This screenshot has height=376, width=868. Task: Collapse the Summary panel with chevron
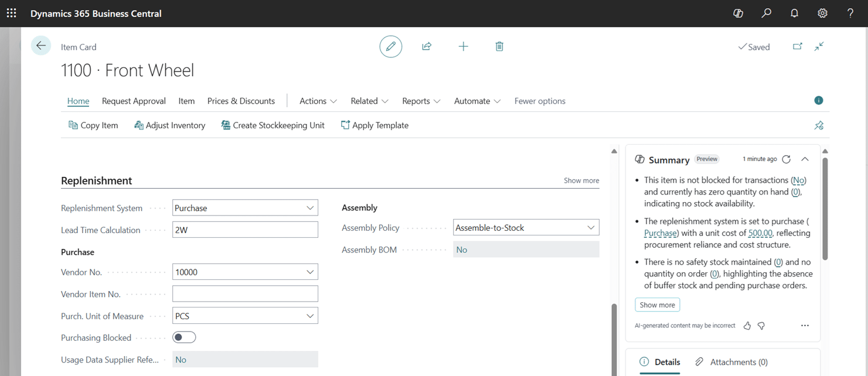(x=805, y=159)
